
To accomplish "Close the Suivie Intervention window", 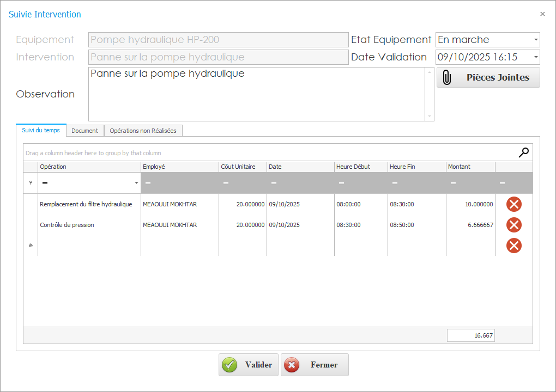I will (x=542, y=14).
